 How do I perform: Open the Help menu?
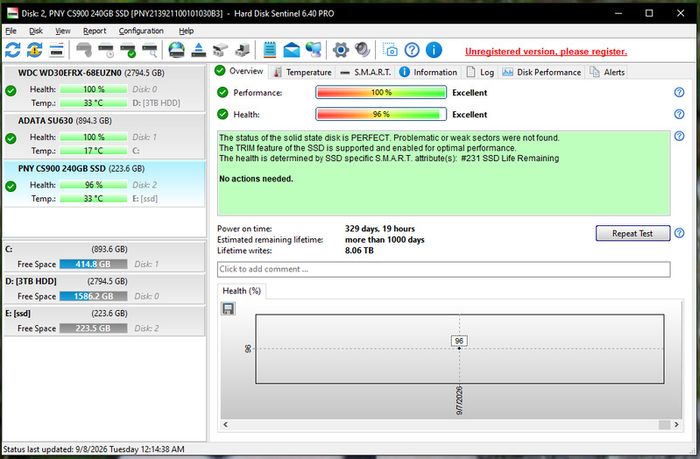pos(186,31)
